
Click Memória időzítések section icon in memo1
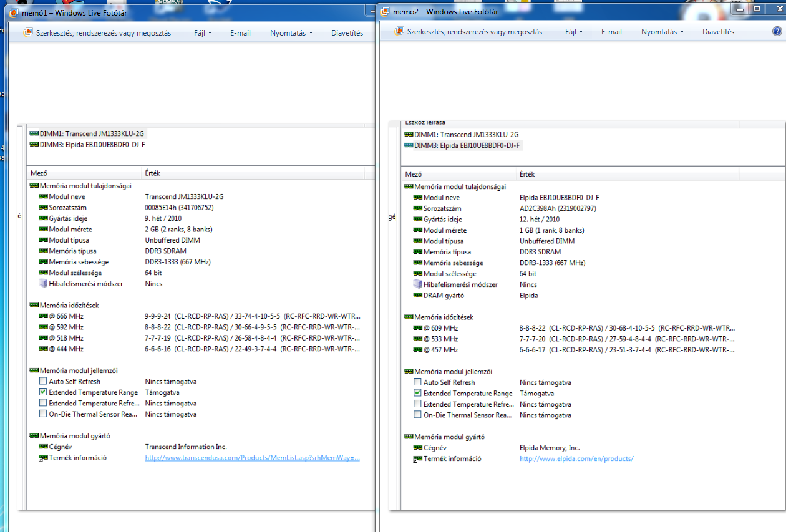click(34, 305)
